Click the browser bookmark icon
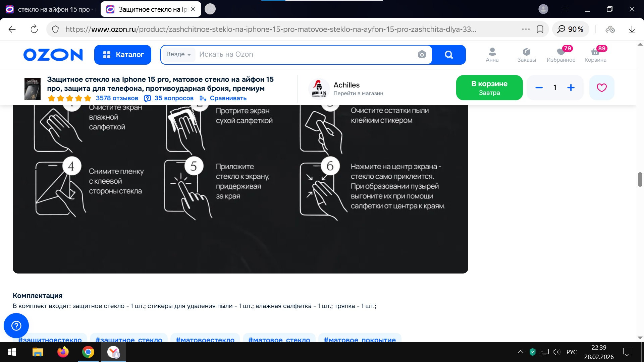 point(540,29)
